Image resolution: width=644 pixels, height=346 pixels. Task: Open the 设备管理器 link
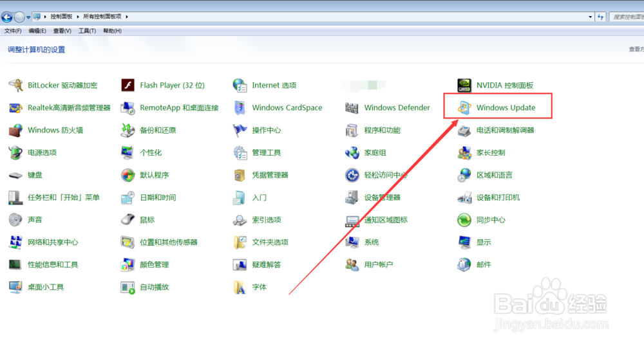point(382,197)
